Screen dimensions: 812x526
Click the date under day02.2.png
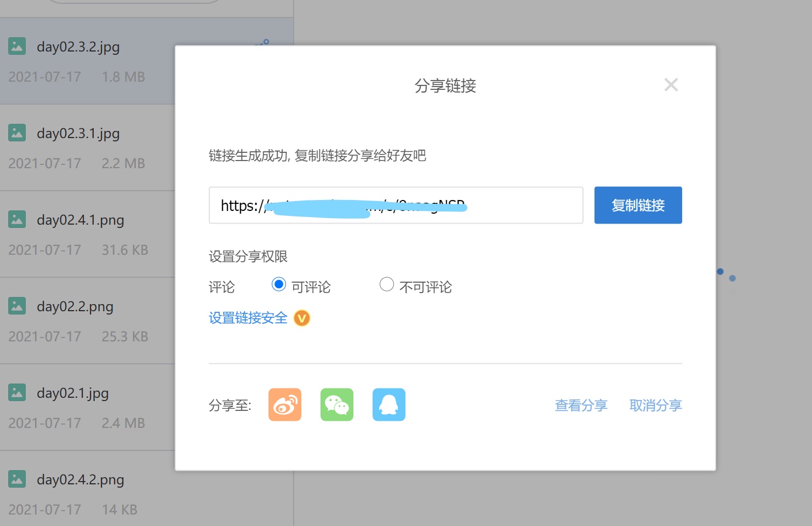[45, 336]
